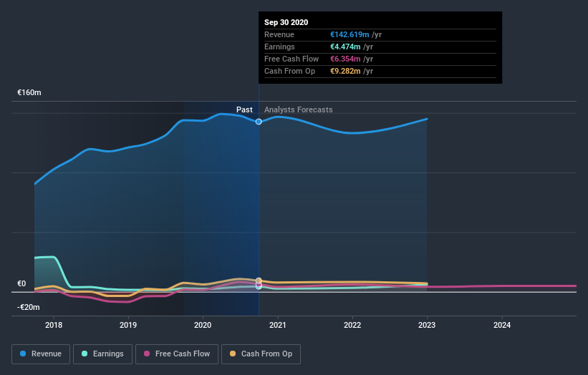Click the Analysts Forecasts label
The height and width of the screenshot is (375, 588).
tap(299, 109)
